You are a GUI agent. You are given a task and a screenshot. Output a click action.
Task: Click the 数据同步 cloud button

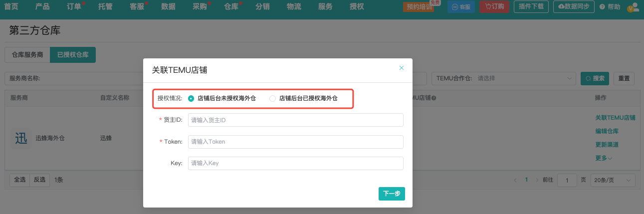(574, 7)
